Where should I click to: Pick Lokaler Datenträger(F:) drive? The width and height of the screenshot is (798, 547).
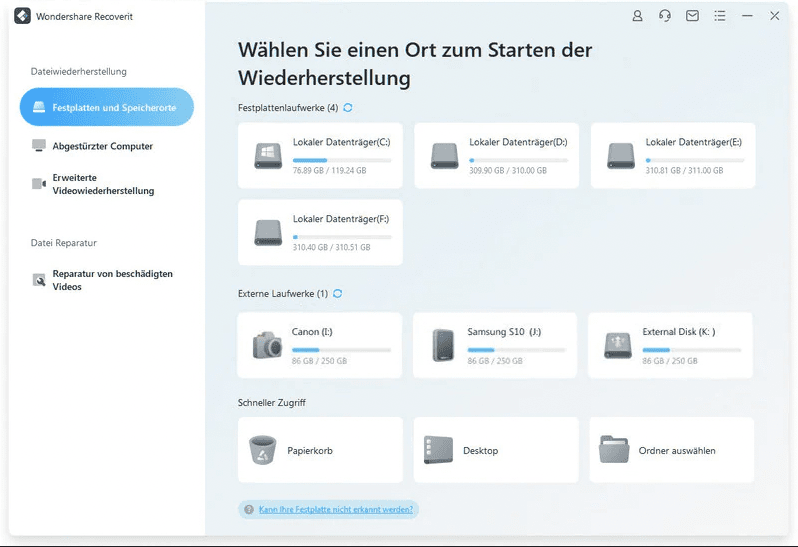tap(320, 232)
